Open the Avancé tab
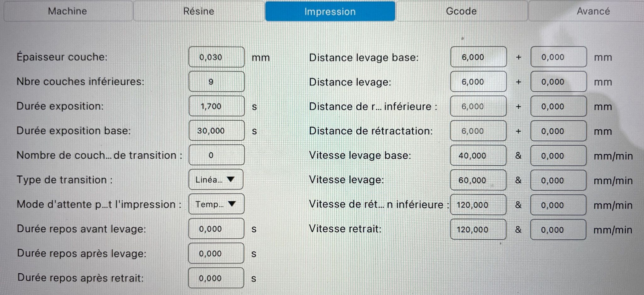This screenshot has width=644, height=295. point(593,11)
